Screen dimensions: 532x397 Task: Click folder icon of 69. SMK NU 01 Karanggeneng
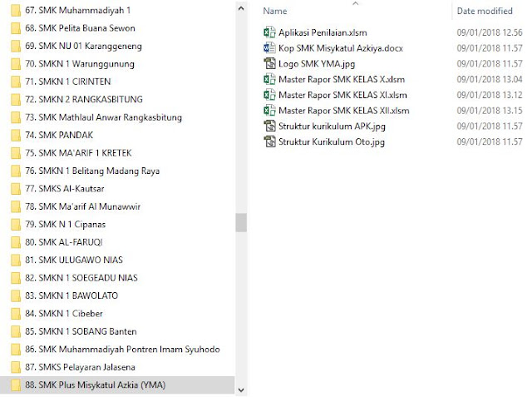click(x=16, y=46)
